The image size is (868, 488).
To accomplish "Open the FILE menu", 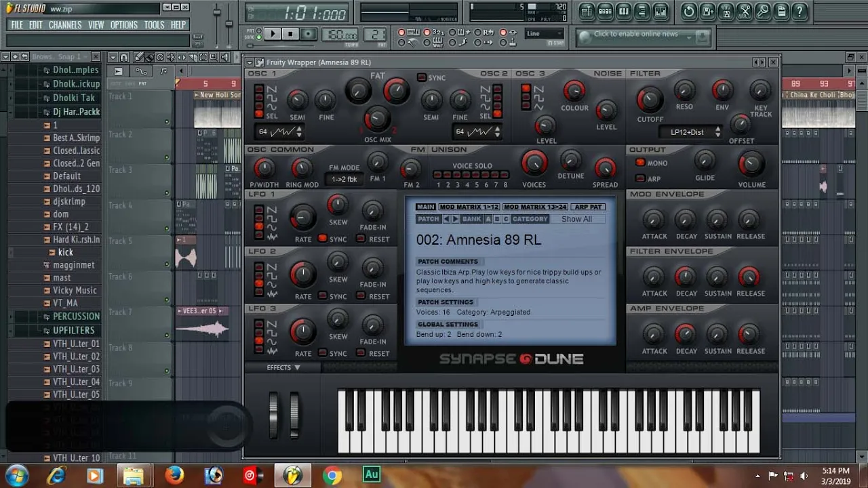I will coord(17,25).
